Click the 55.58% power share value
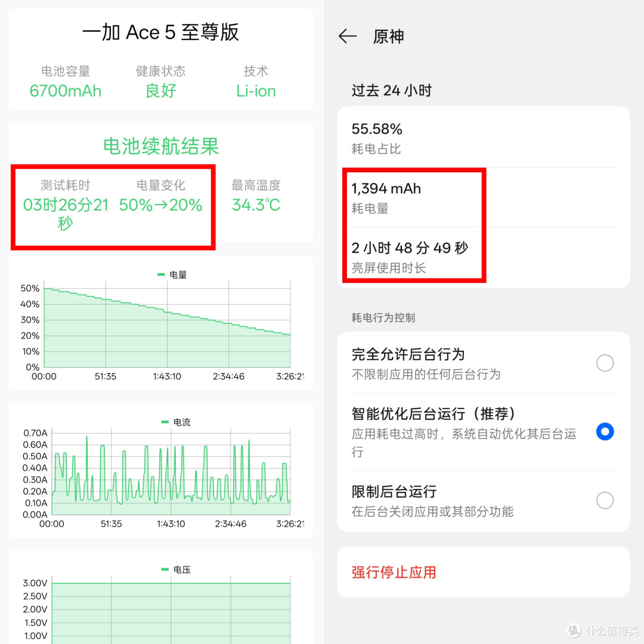Screen dimensions: 644x644 click(x=377, y=129)
